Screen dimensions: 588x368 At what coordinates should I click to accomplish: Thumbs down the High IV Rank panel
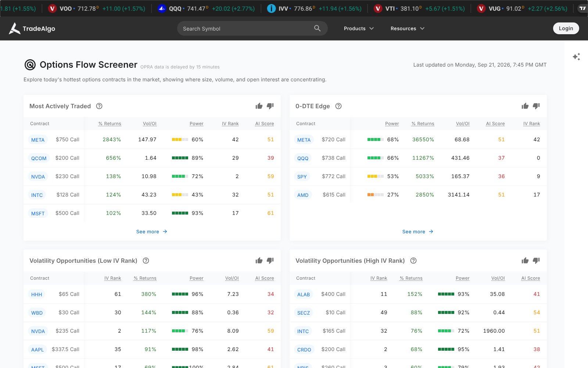coord(536,261)
